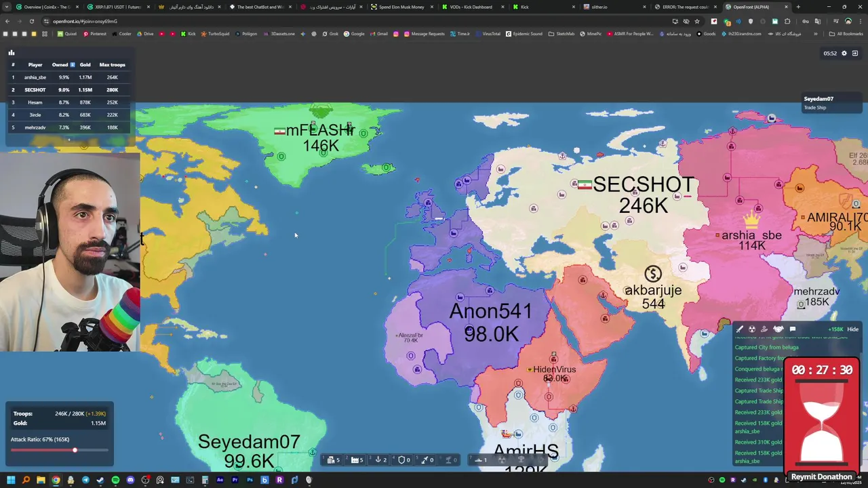Expand All Bookmarks folder
868x488 pixels.
[846, 34]
